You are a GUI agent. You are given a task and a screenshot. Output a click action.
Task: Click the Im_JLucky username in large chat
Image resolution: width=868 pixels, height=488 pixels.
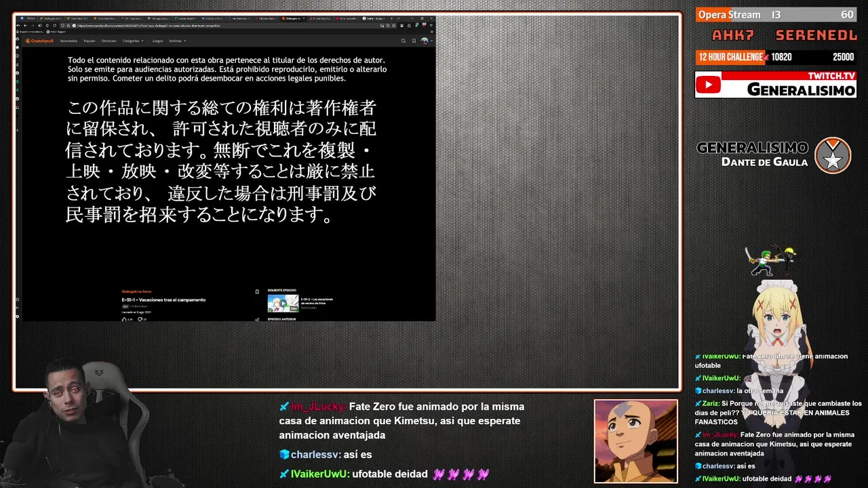coord(318,407)
